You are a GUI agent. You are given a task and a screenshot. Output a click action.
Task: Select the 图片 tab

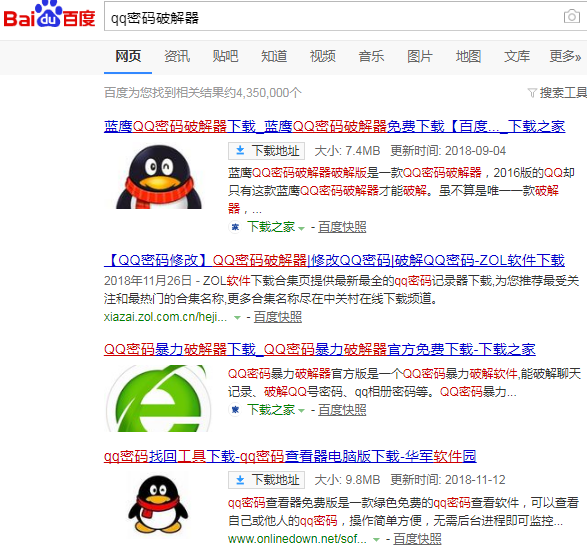(420, 56)
